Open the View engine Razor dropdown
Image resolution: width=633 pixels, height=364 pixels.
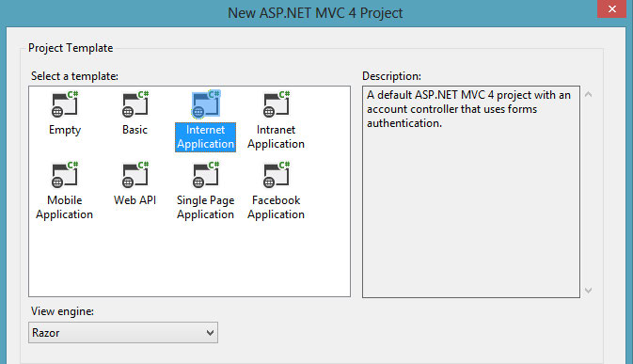pos(123,333)
